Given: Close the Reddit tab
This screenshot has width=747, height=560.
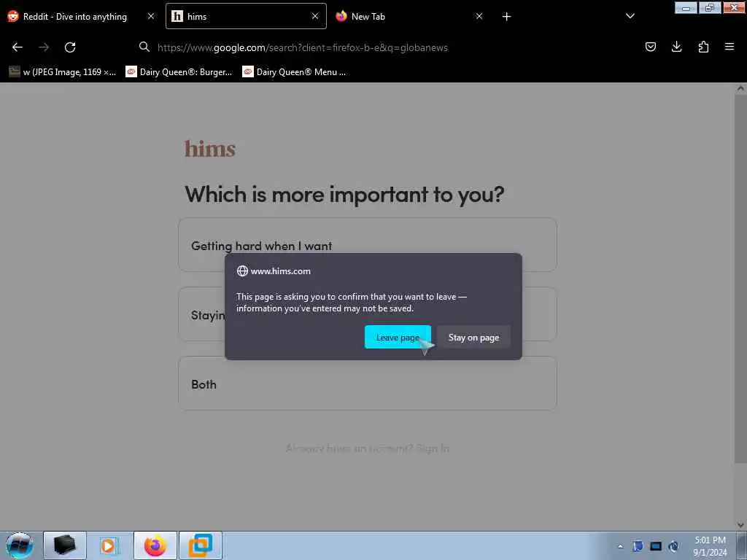Looking at the screenshot, I should click(151, 16).
